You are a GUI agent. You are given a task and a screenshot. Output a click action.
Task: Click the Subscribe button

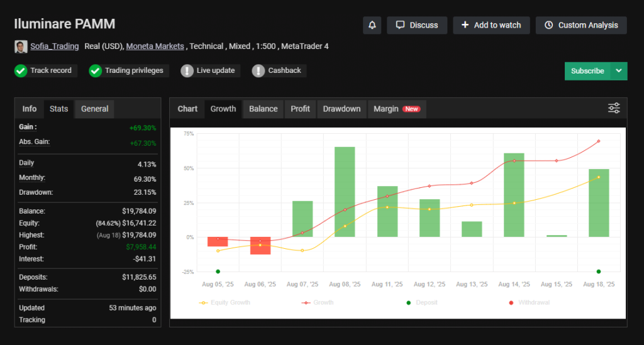[x=587, y=71]
